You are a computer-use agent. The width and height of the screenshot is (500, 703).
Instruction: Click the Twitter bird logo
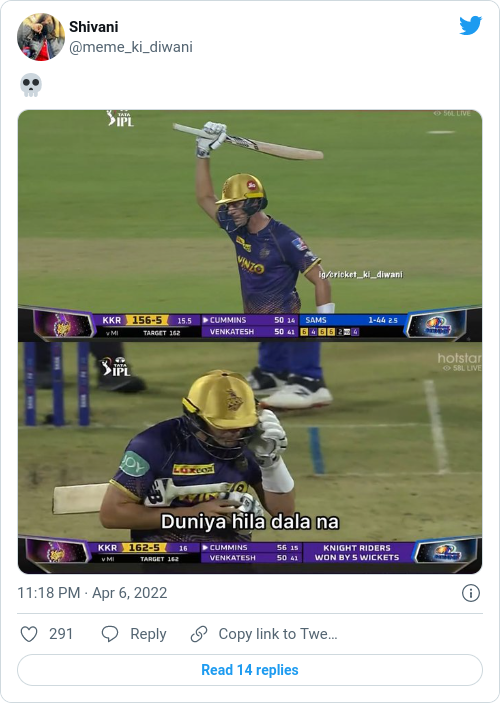(470, 26)
